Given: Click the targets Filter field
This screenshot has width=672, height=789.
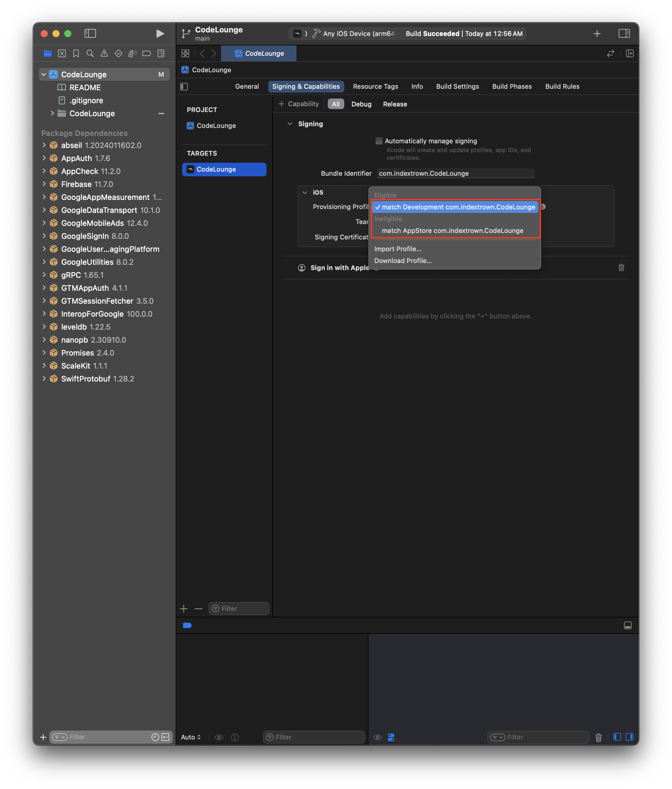Looking at the screenshot, I should tap(239, 609).
